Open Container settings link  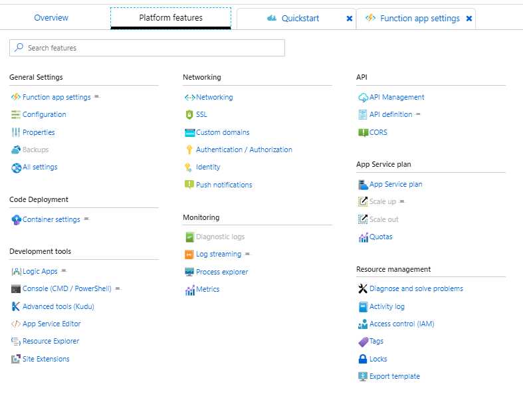coord(51,219)
